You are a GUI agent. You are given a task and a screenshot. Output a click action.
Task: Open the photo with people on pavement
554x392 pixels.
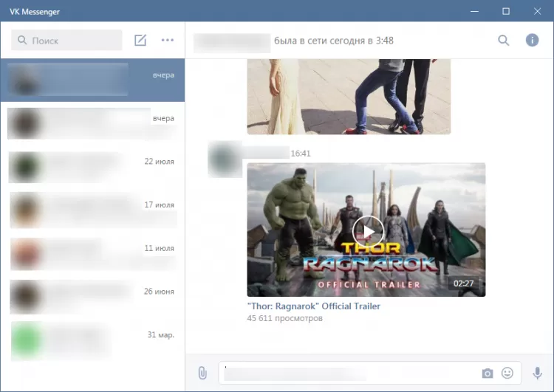[x=349, y=97]
